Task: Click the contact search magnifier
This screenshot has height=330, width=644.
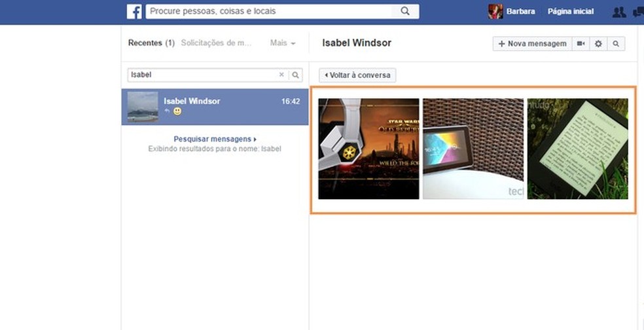Action: pyautogui.click(x=295, y=75)
